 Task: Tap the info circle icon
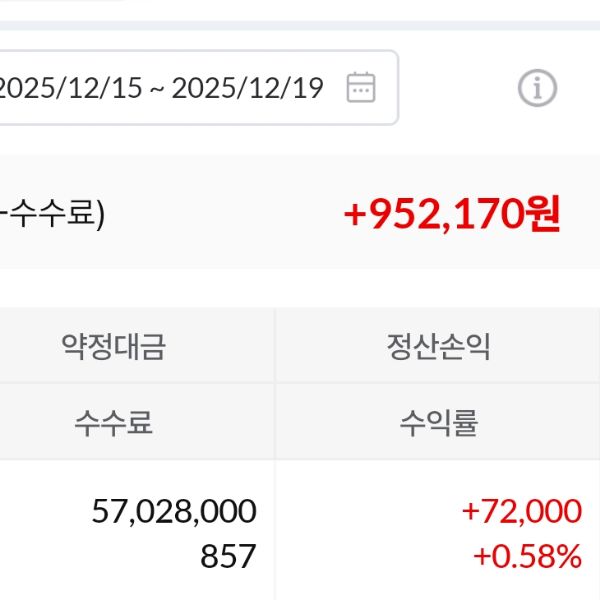click(x=537, y=89)
